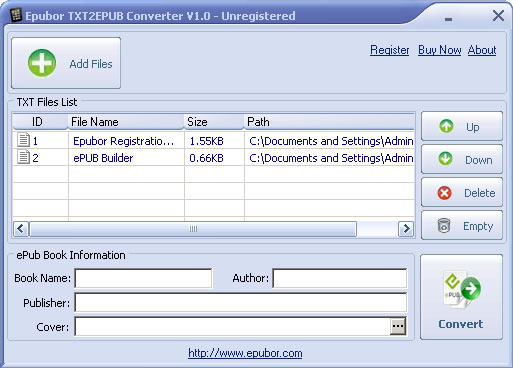The width and height of the screenshot is (513, 368).
Task: Click the Path column header
Action: (329, 122)
